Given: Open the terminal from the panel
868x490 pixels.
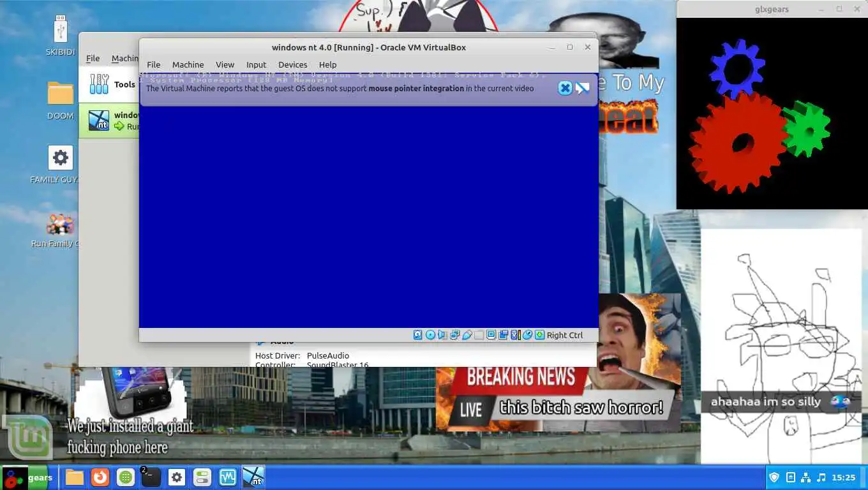Looking at the screenshot, I should [x=151, y=477].
